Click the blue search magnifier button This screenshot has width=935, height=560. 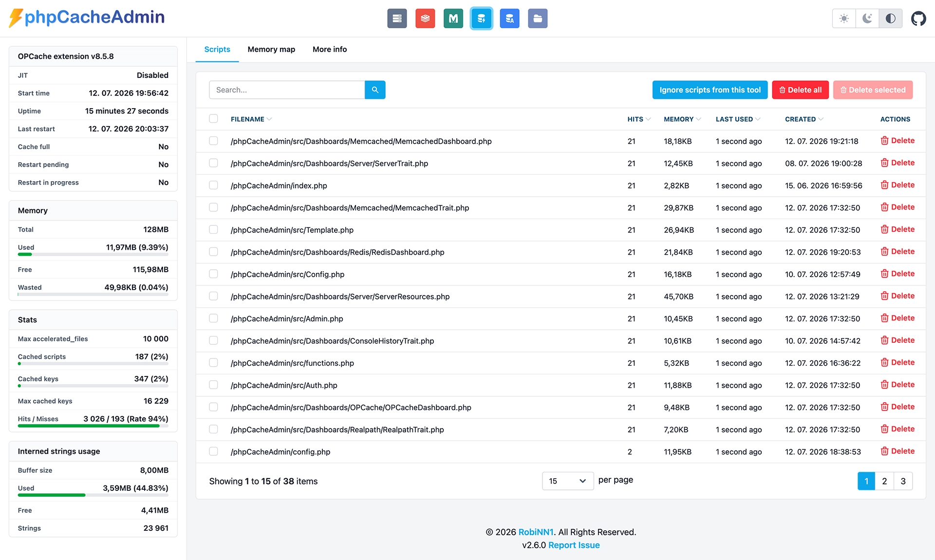click(x=375, y=90)
